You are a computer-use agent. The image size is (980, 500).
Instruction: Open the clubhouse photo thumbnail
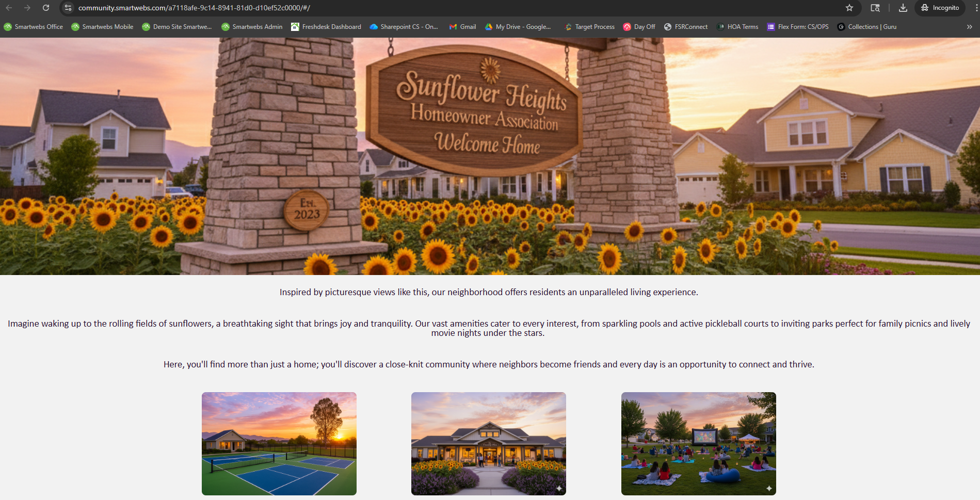click(488, 443)
